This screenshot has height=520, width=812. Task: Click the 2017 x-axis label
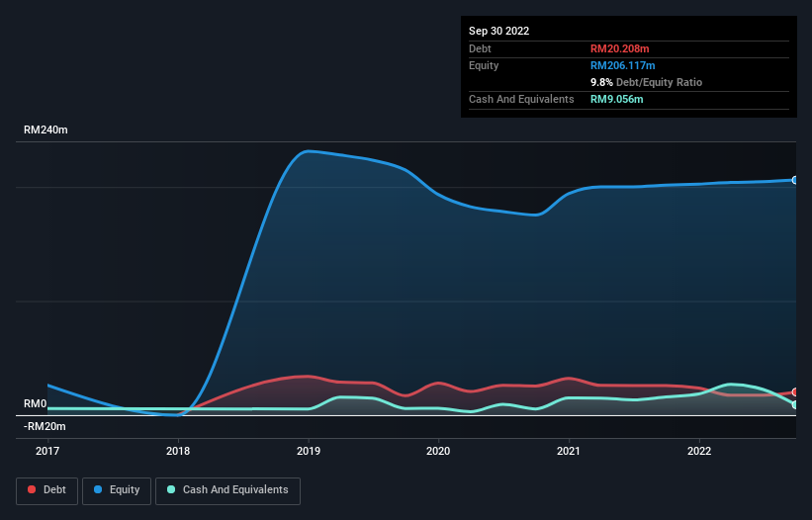[47, 451]
